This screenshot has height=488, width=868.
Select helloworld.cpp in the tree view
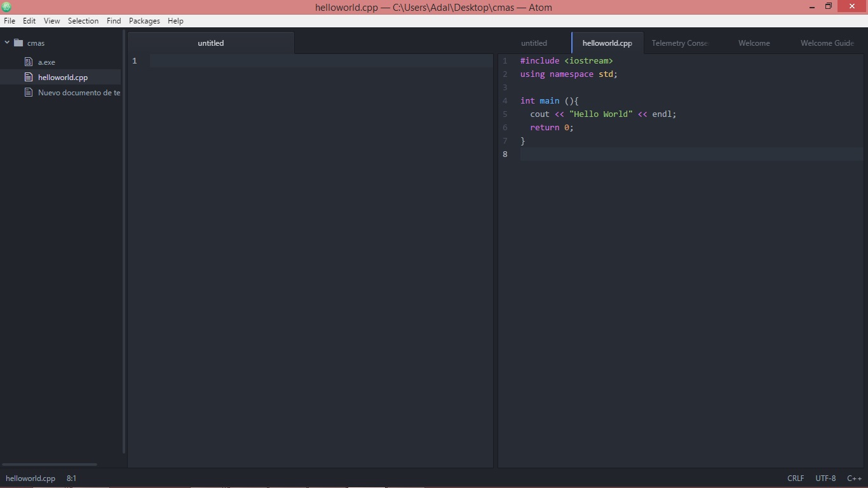[x=63, y=78]
